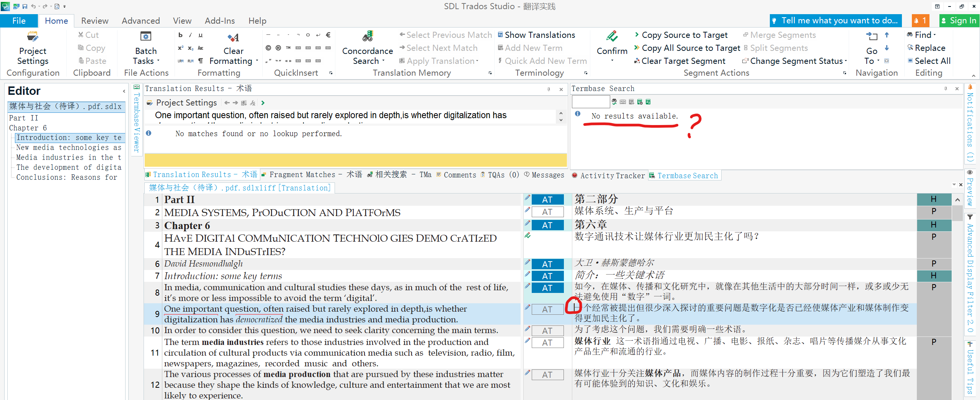Open Confirm dropdown arrow
The width and height of the screenshot is (980, 400).
pyautogui.click(x=612, y=60)
